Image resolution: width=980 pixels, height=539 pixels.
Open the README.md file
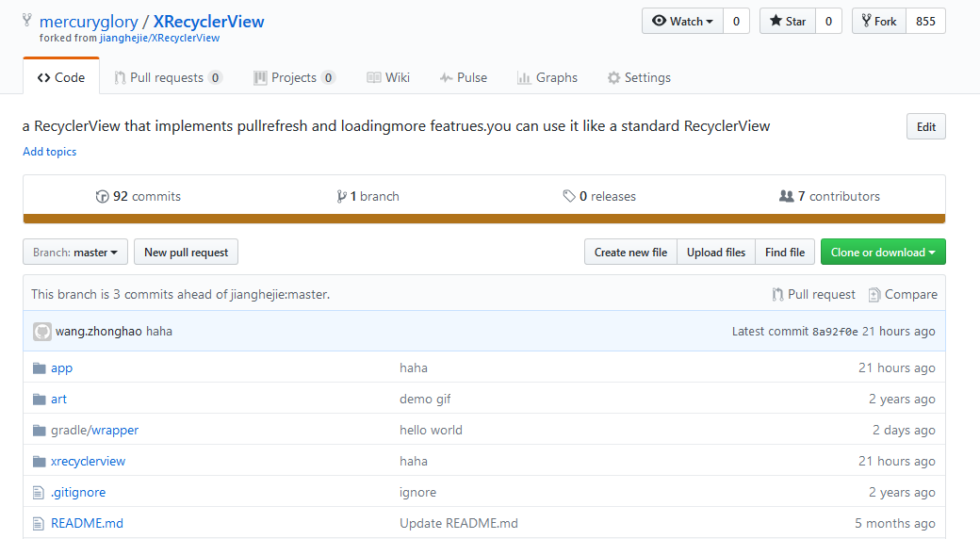87,523
